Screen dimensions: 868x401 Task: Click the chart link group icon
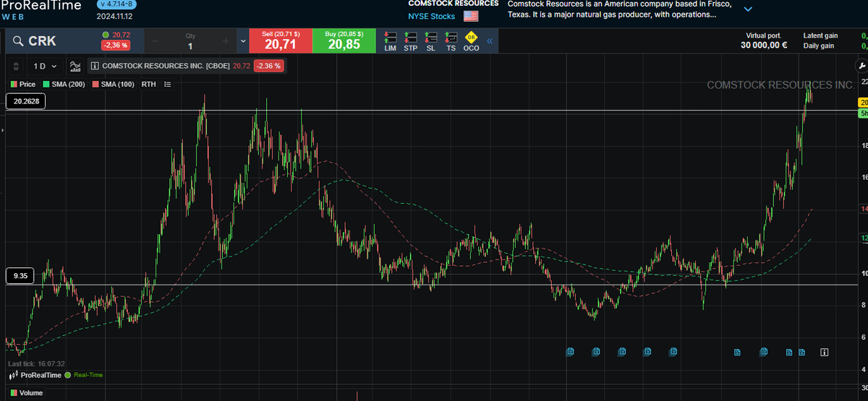tap(16, 66)
